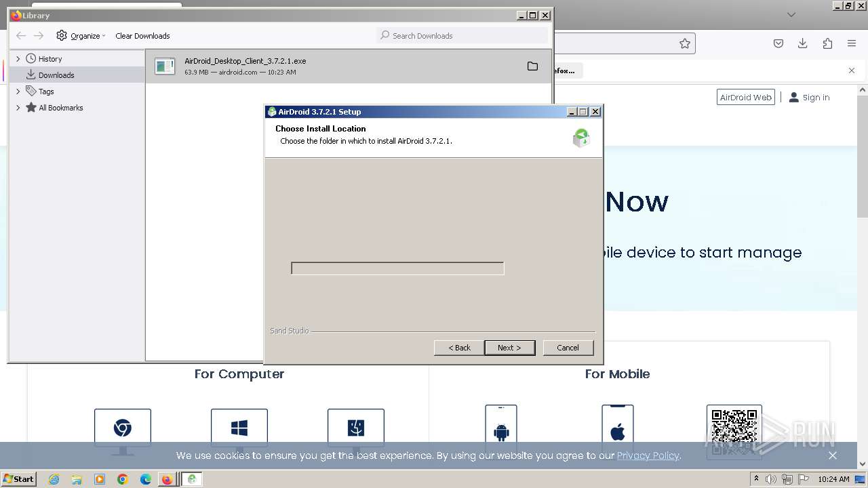This screenshot has width=868, height=488.
Task: Select History in Library sidebar
Action: pos(50,59)
